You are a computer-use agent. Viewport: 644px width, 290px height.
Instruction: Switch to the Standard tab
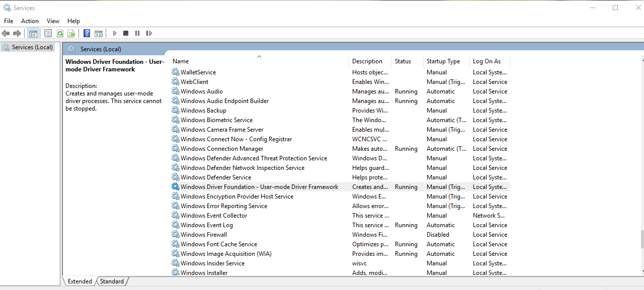112,281
